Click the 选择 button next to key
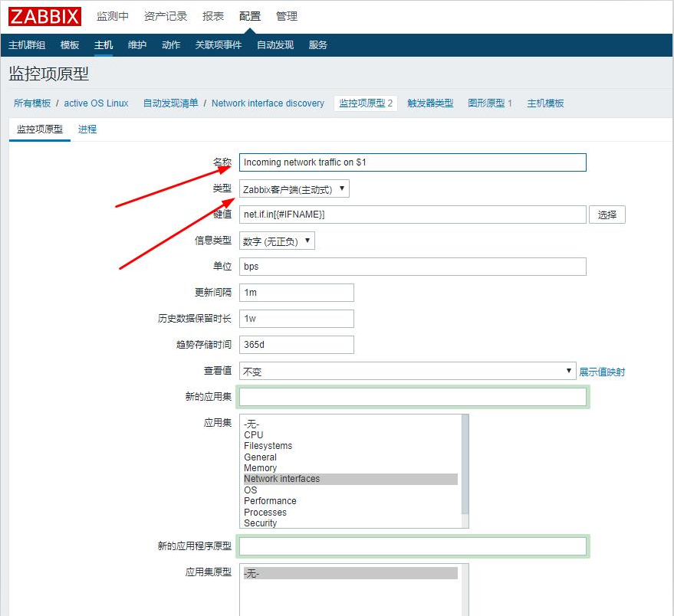 click(607, 215)
